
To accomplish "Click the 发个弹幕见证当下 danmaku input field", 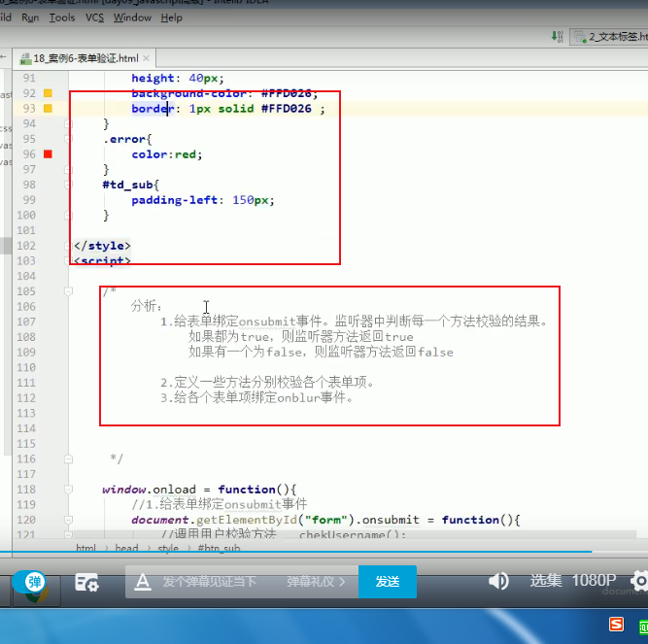I will click(x=210, y=582).
